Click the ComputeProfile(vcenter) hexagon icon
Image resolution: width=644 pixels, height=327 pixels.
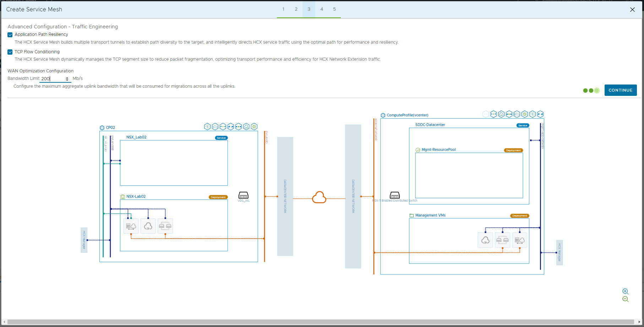pos(383,115)
